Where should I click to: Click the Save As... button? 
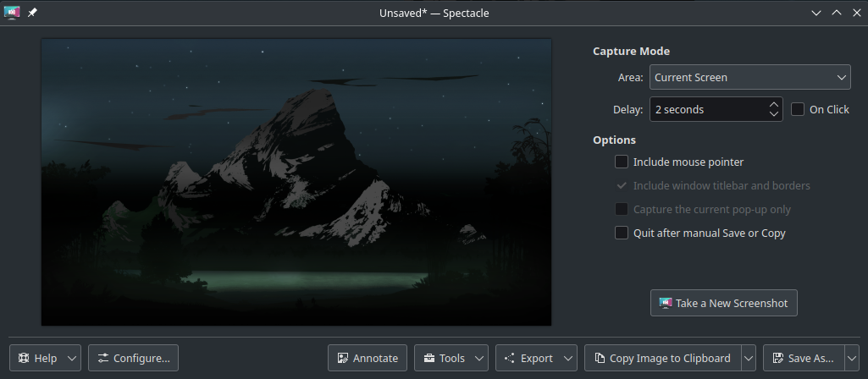click(804, 358)
